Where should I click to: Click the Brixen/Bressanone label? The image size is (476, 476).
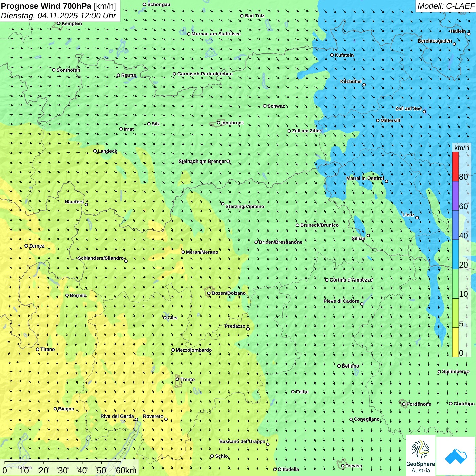[280, 242]
